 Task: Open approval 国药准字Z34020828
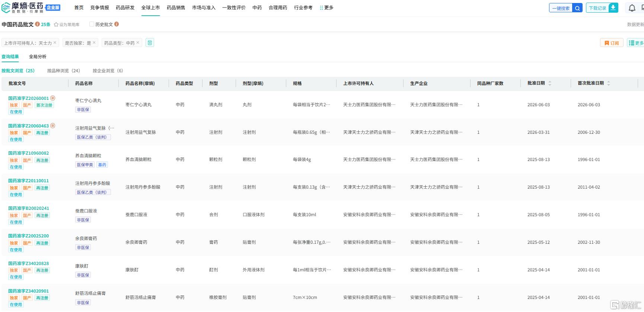(29, 264)
